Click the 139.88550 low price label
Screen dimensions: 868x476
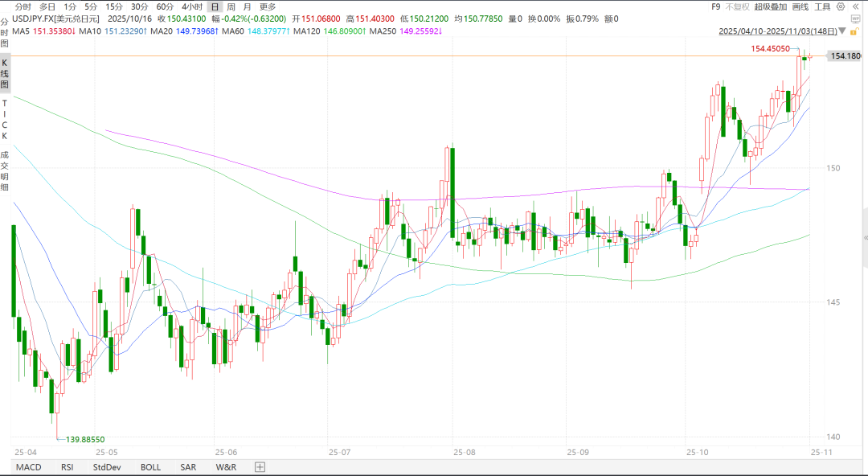pyautogui.click(x=85, y=440)
